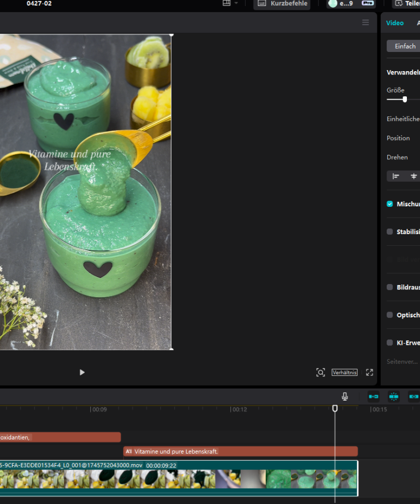Enter fullscreen preview mode
Screen dimensions: 420x504
click(x=370, y=372)
